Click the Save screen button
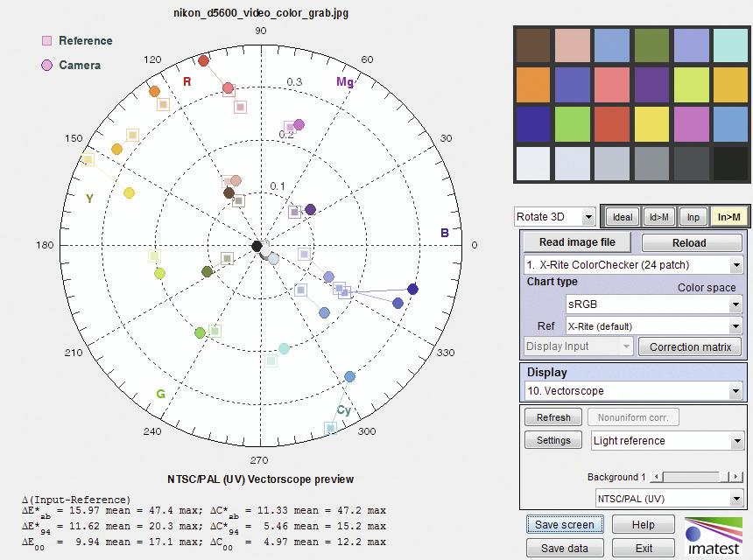Image resolution: width=753 pixels, height=560 pixels. [565, 525]
